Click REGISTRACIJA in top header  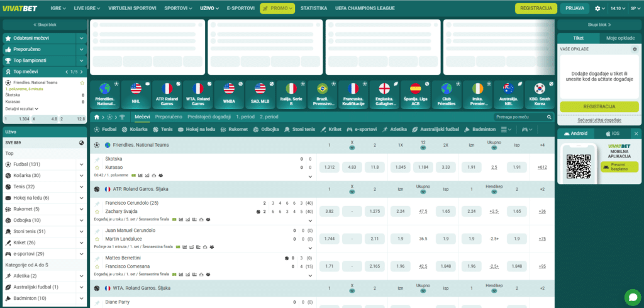click(x=536, y=8)
